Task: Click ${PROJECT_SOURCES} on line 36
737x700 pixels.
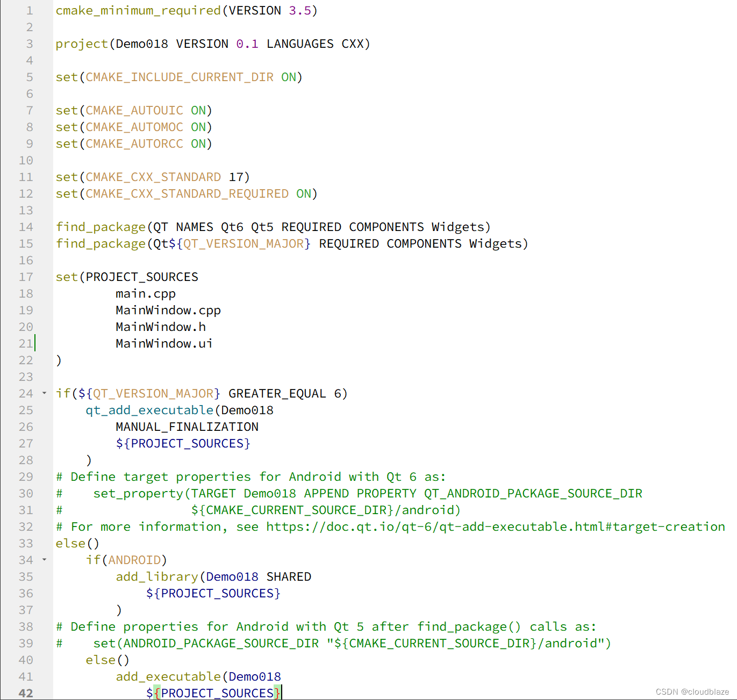Action: 213,594
